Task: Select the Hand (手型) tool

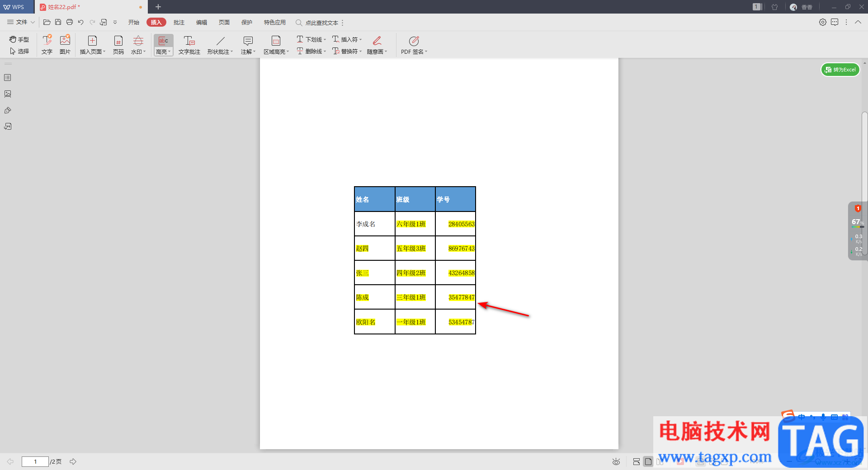Action: pos(19,39)
